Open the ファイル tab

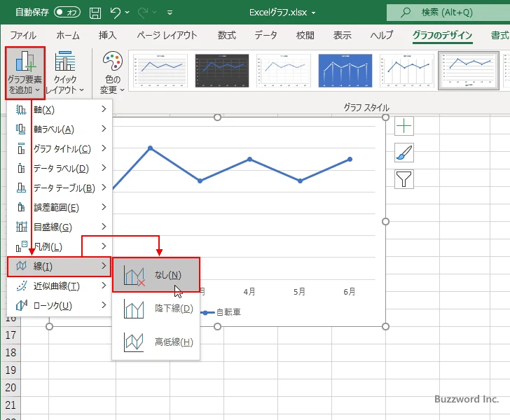click(23, 35)
